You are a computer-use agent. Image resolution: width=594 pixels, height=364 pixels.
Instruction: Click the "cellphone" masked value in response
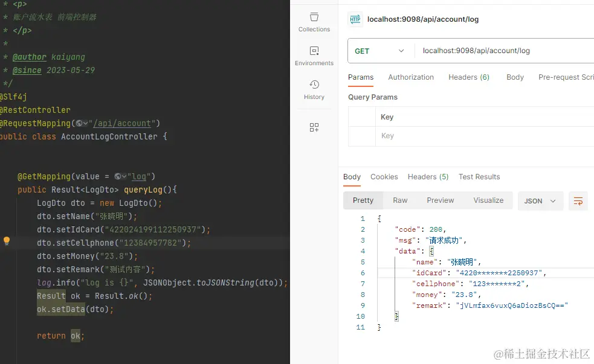(496, 284)
